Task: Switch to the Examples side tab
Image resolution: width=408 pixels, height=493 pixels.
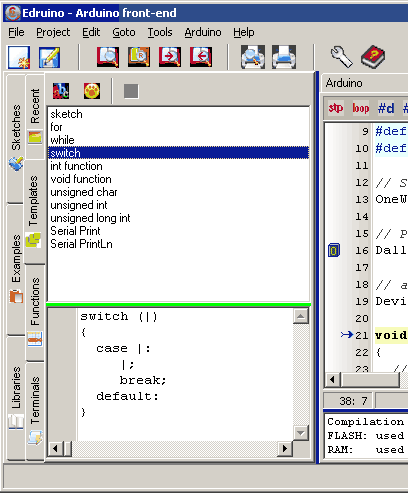Action: click(16, 269)
